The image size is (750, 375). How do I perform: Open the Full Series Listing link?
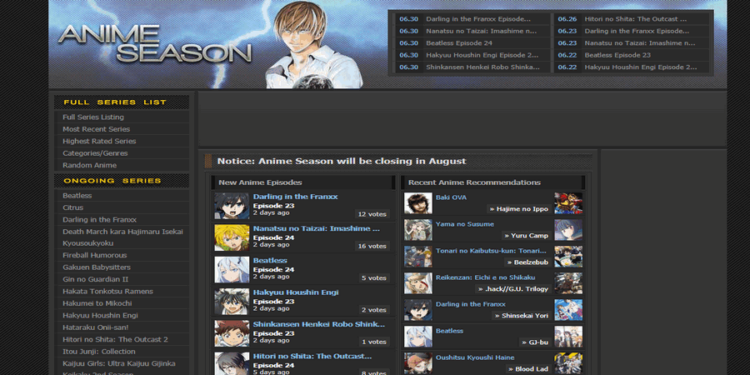(93, 117)
